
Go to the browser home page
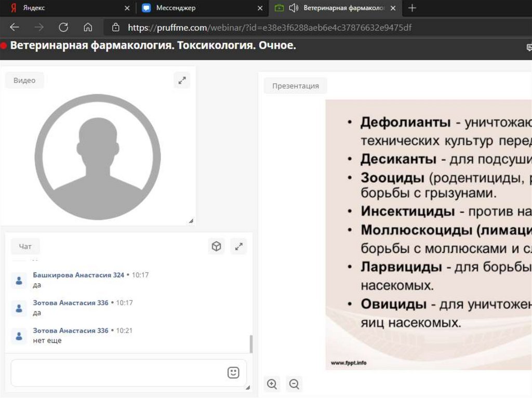click(88, 28)
